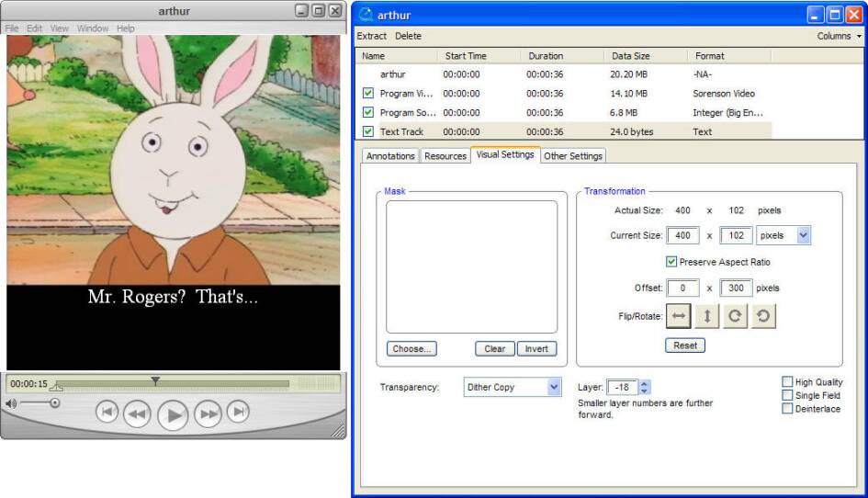The image size is (868, 498).
Task: Click the Data Size column header
Action: [646, 56]
